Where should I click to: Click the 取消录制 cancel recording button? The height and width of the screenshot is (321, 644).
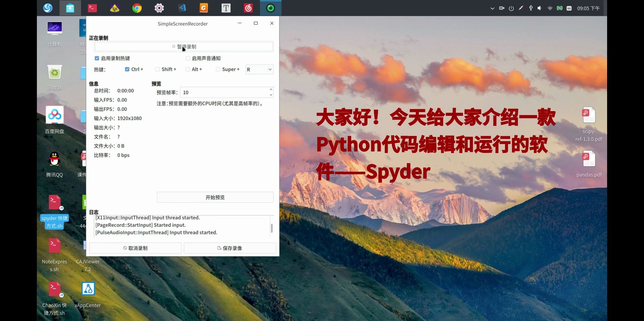click(x=135, y=248)
